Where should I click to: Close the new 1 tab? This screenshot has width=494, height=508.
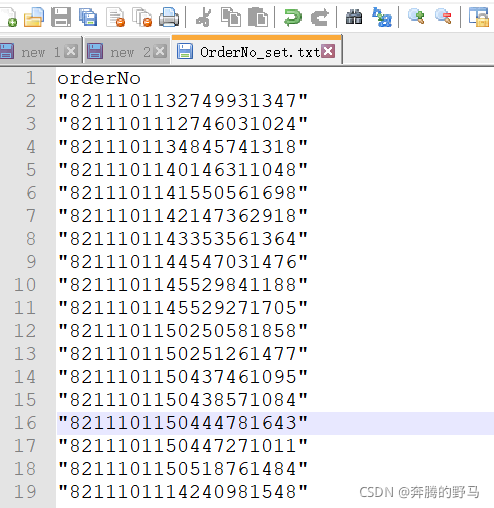(x=71, y=51)
